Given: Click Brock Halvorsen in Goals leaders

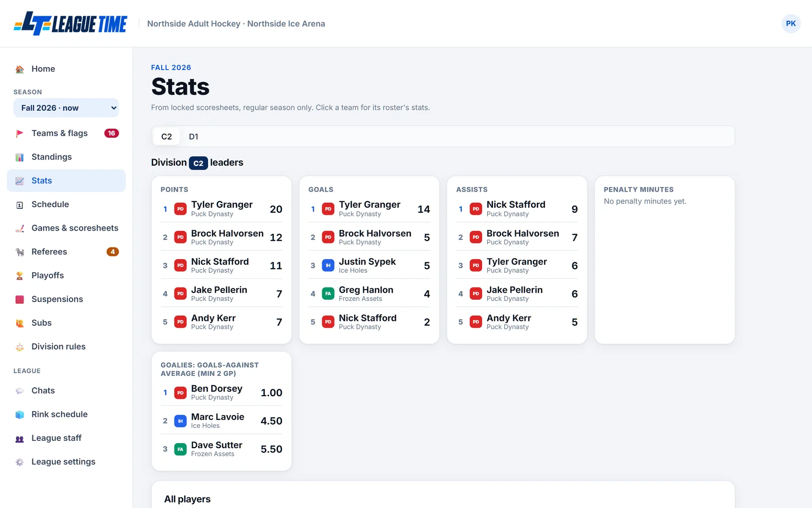Looking at the screenshot, I should coord(375,234).
